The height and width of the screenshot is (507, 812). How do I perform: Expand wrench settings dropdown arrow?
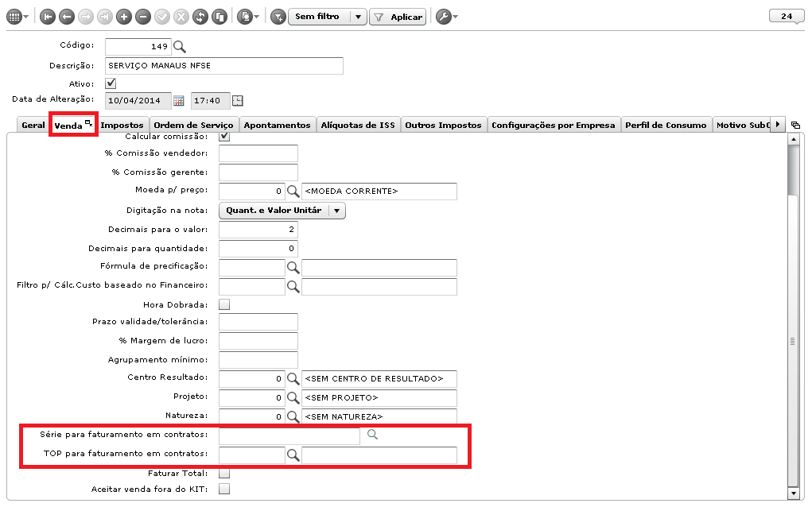(x=455, y=17)
